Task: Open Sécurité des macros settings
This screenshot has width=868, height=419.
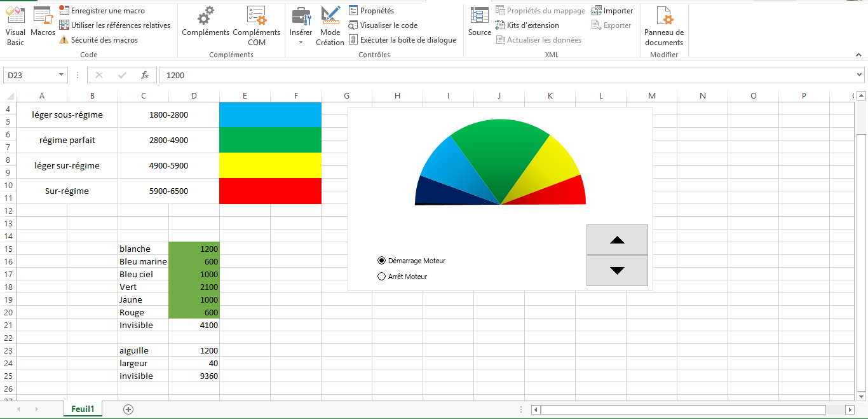Action: tap(98, 40)
